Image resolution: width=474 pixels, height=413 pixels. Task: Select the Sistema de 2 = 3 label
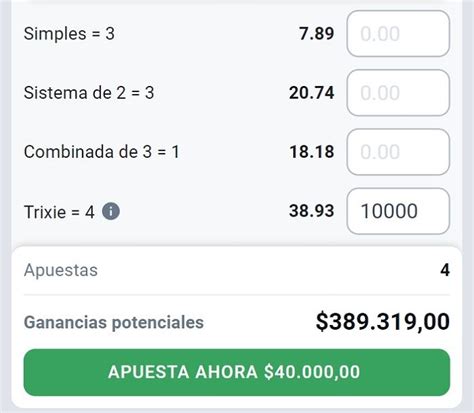[89, 93]
